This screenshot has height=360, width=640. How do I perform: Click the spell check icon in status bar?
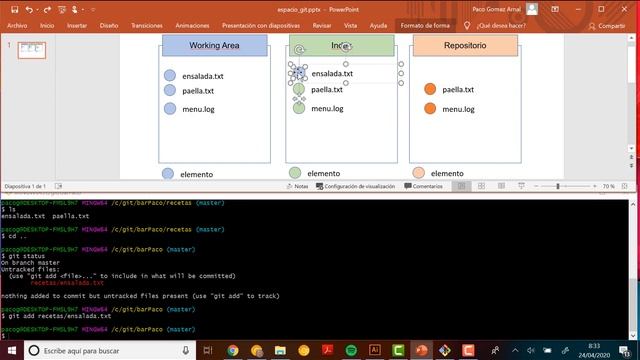58,186
